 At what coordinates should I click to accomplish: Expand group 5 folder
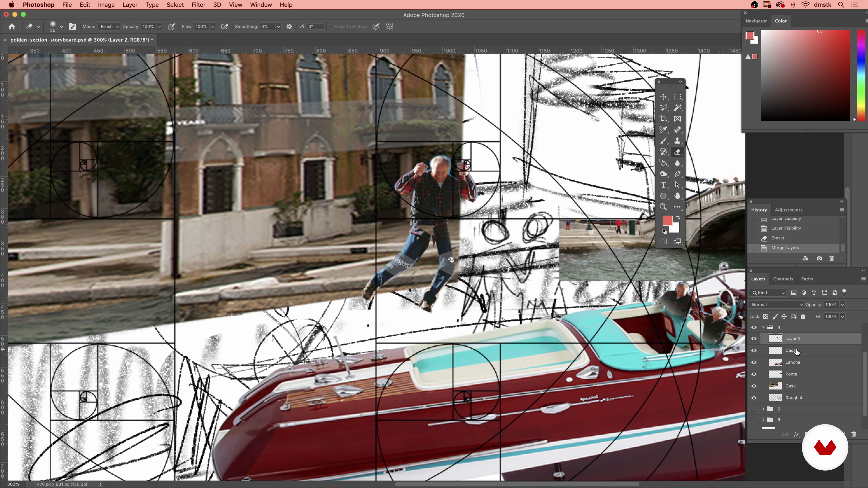coord(763,409)
